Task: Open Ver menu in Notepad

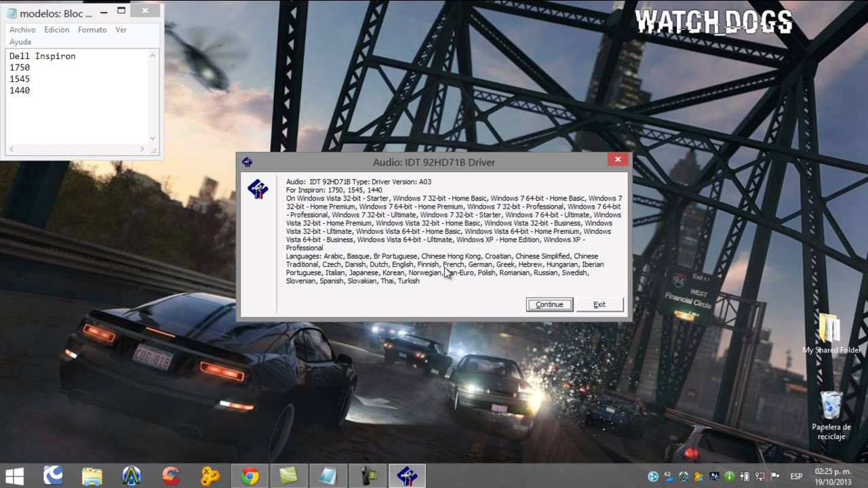Action: (121, 30)
